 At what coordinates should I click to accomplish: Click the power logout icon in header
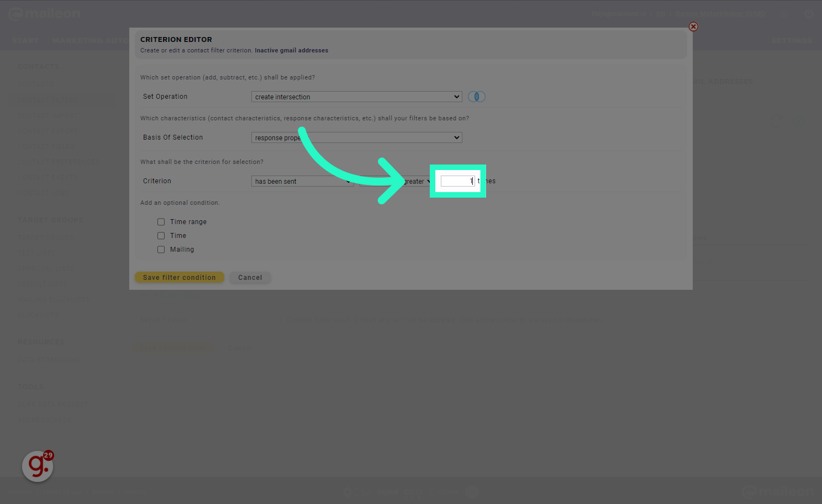click(809, 14)
